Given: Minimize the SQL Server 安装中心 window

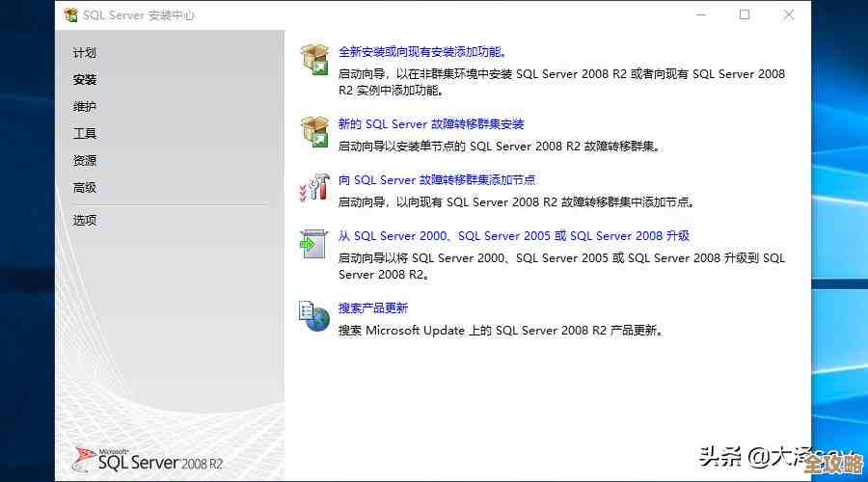Looking at the screenshot, I should pyautogui.click(x=701, y=14).
